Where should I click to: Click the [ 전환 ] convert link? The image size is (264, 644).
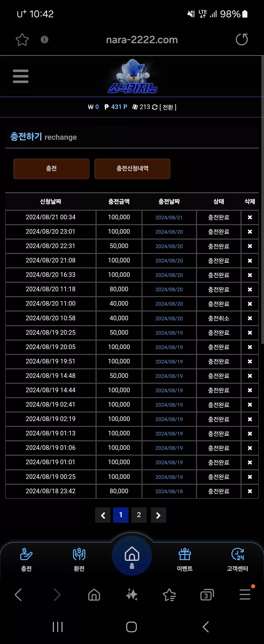point(168,107)
